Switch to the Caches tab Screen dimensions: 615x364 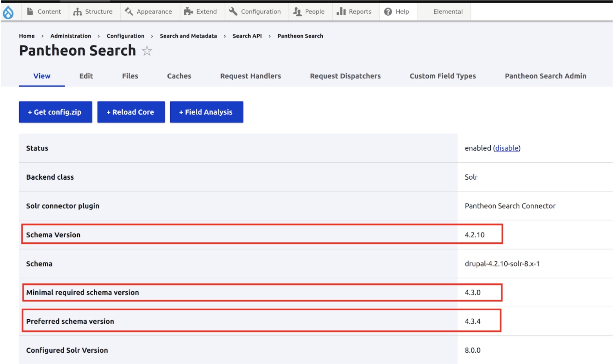(179, 76)
